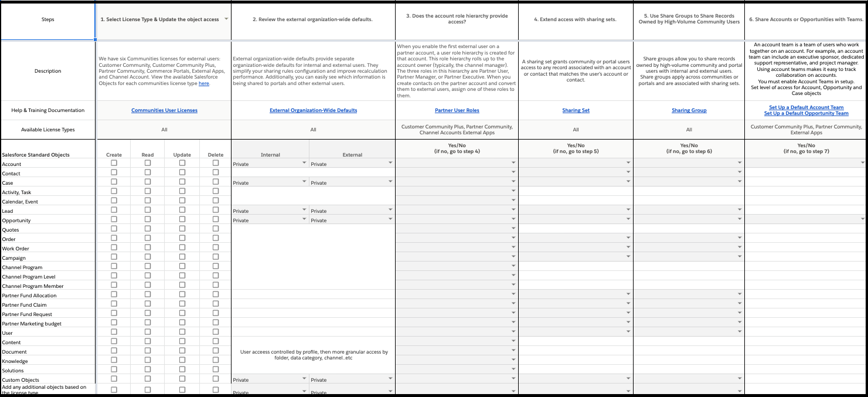868x397 pixels.
Task: Check the Read permission for Contact
Action: tap(148, 174)
